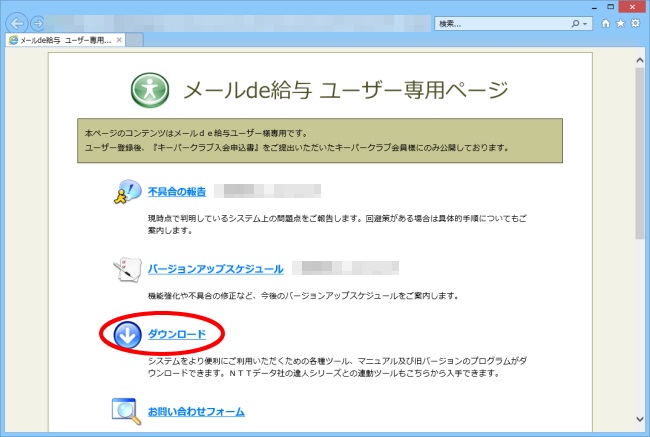Select the メールde給与 ユーザー専用 tab
650x437 pixels.
65,40
